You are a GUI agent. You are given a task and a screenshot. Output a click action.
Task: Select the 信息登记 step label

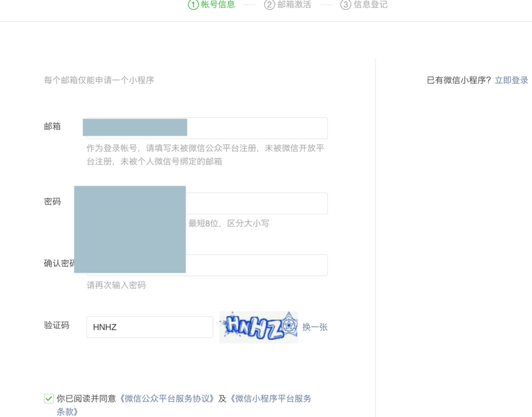tap(370, 5)
